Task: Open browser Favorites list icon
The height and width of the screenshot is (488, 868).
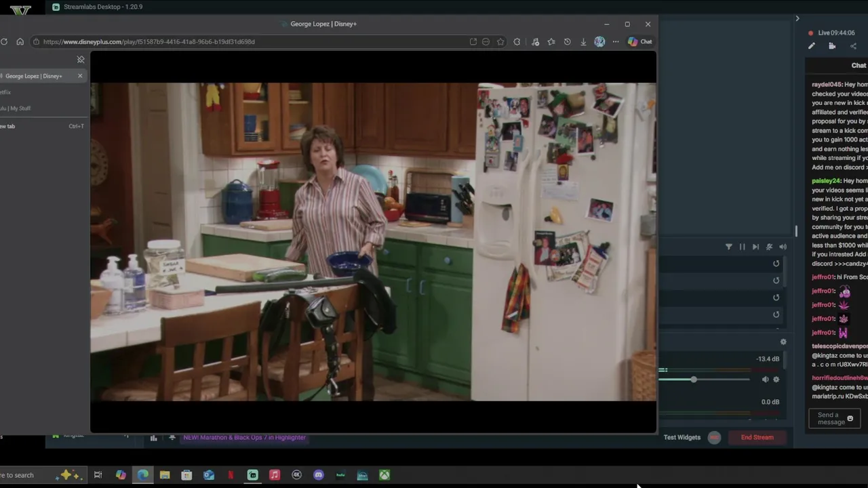Action: click(551, 41)
